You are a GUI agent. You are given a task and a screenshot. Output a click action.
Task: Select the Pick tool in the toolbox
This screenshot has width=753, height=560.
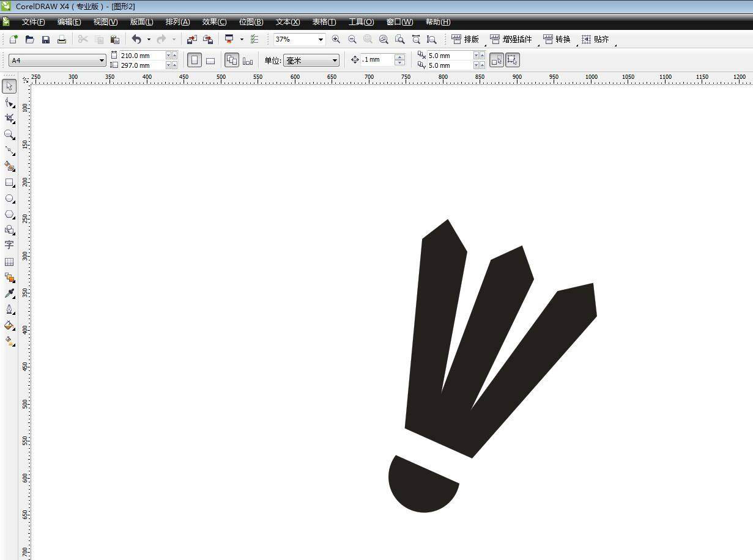9,86
